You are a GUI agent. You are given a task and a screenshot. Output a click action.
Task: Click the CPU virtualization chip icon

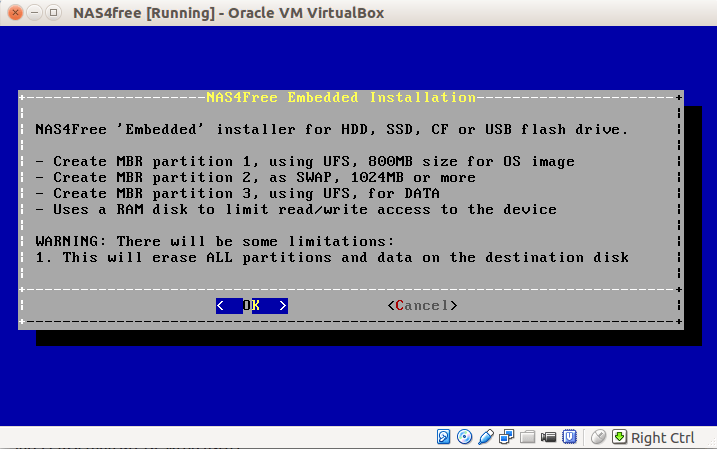(x=569, y=437)
